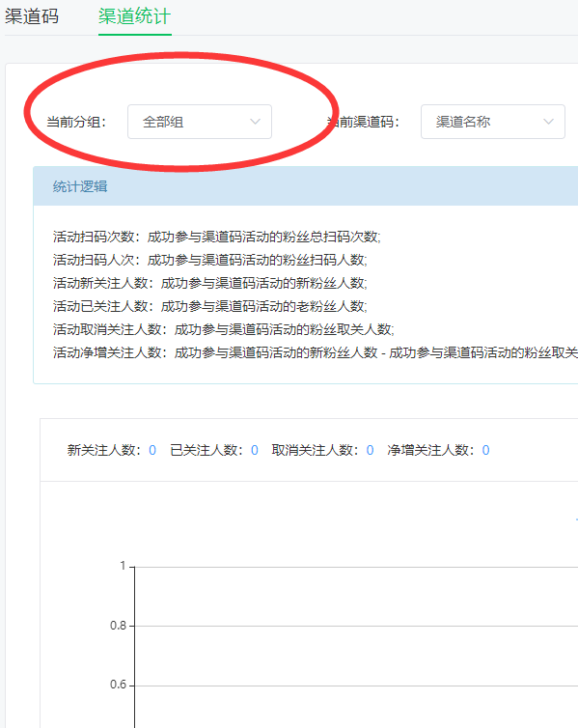Select the 渠道统计 tab
Viewport: 578px width, 728px height.
click(x=134, y=16)
